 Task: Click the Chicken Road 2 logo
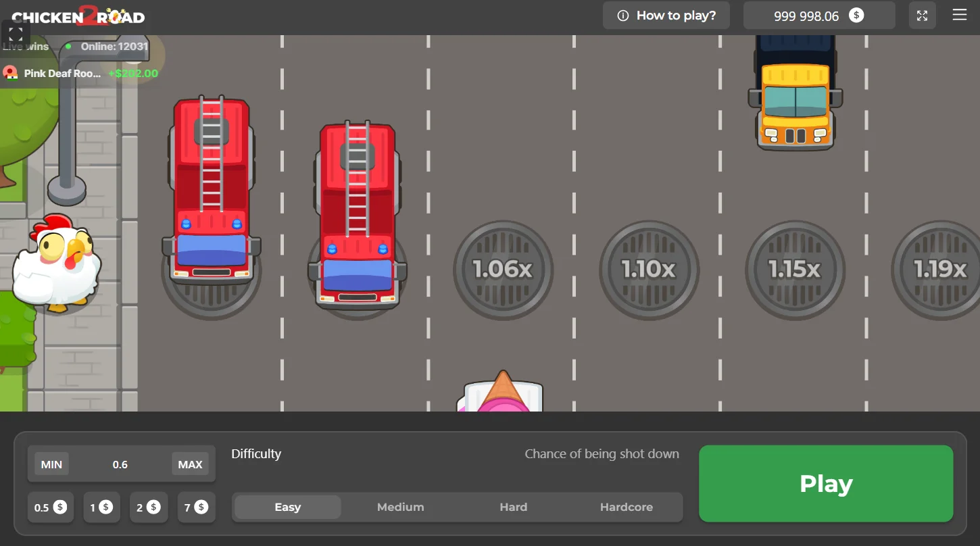click(x=78, y=16)
